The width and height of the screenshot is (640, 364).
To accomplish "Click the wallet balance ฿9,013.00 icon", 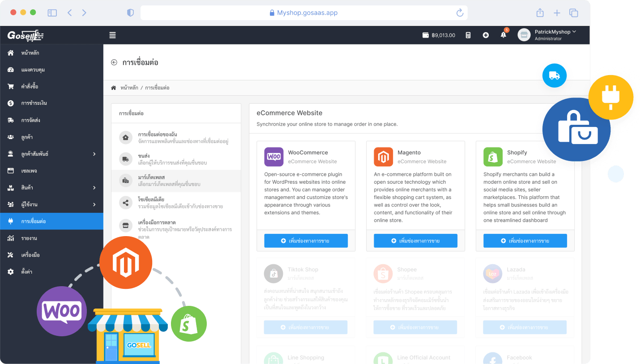I will coord(426,35).
